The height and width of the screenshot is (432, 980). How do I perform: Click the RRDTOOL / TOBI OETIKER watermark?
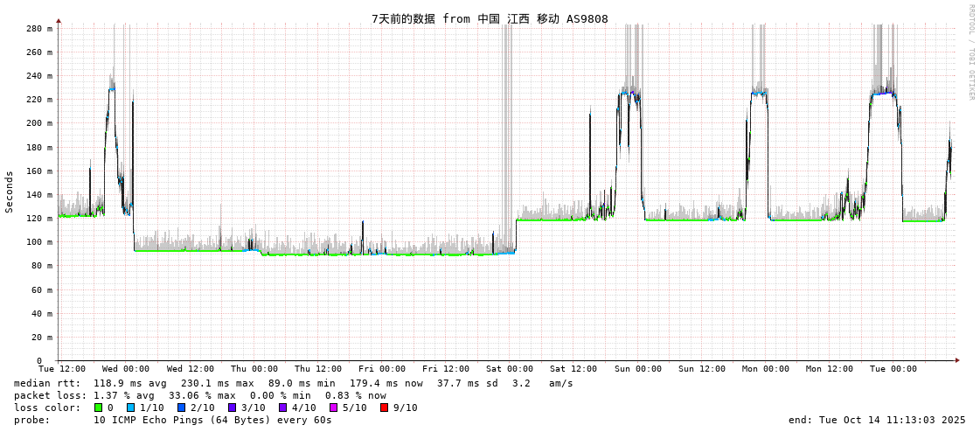click(x=971, y=52)
